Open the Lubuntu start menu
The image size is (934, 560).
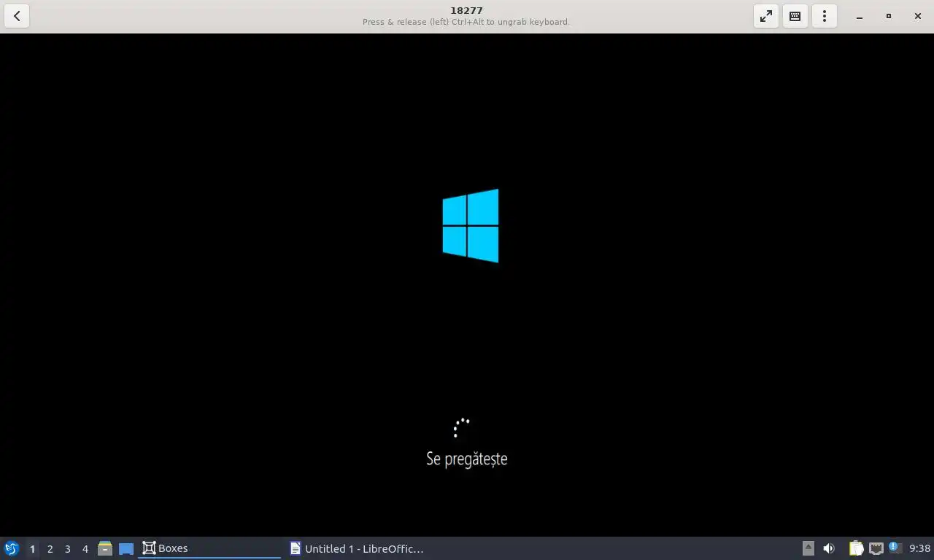click(x=12, y=548)
